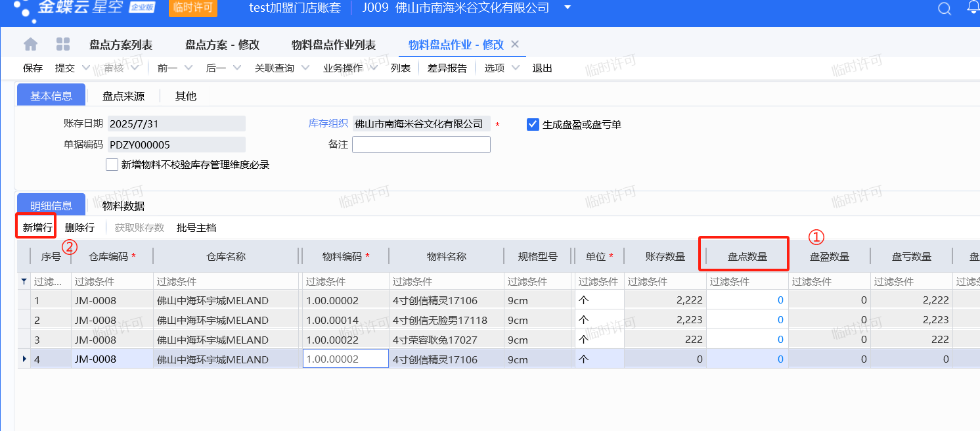Viewport: 980px width, 431px height.
Task: Expand the 选项 dropdown
Action: click(515, 68)
